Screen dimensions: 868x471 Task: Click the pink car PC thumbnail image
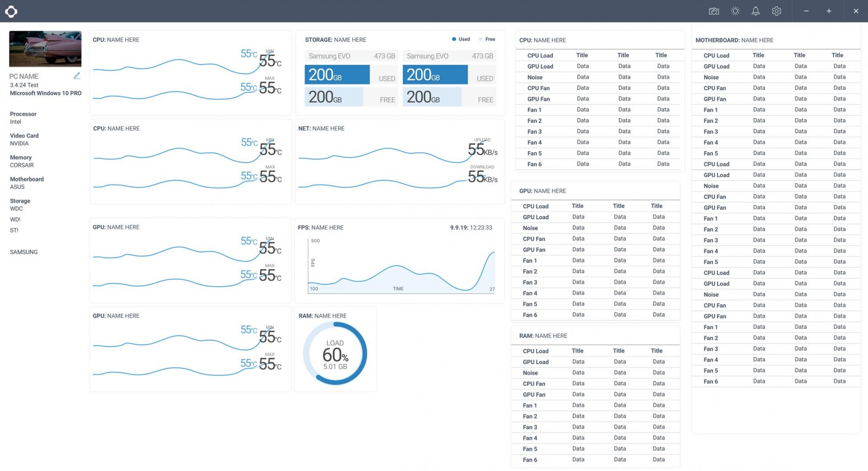click(45, 49)
